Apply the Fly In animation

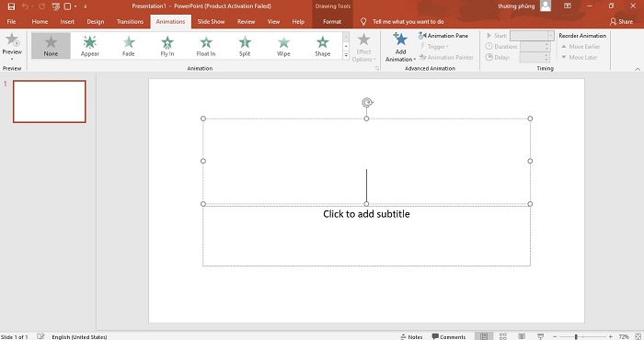(167, 46)
